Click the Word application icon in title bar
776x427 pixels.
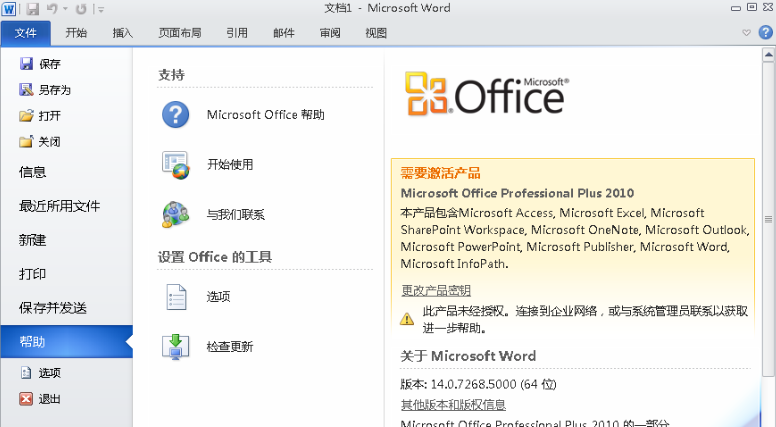pyautogui.click(x=8, y=8)
